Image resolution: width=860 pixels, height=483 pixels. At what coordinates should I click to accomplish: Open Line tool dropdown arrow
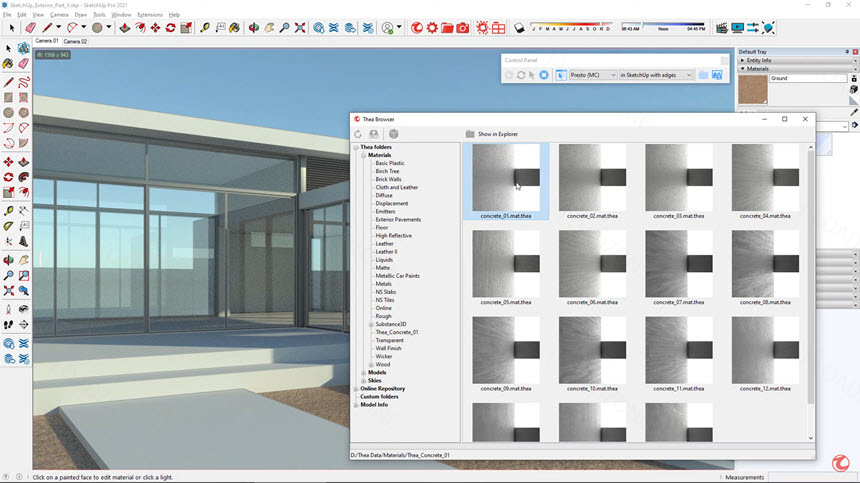pos(58,27)
